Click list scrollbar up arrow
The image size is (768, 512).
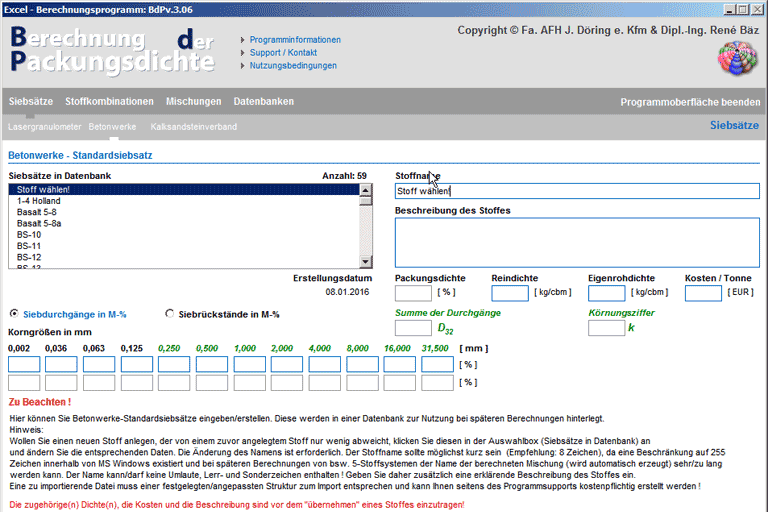[366, 190]
